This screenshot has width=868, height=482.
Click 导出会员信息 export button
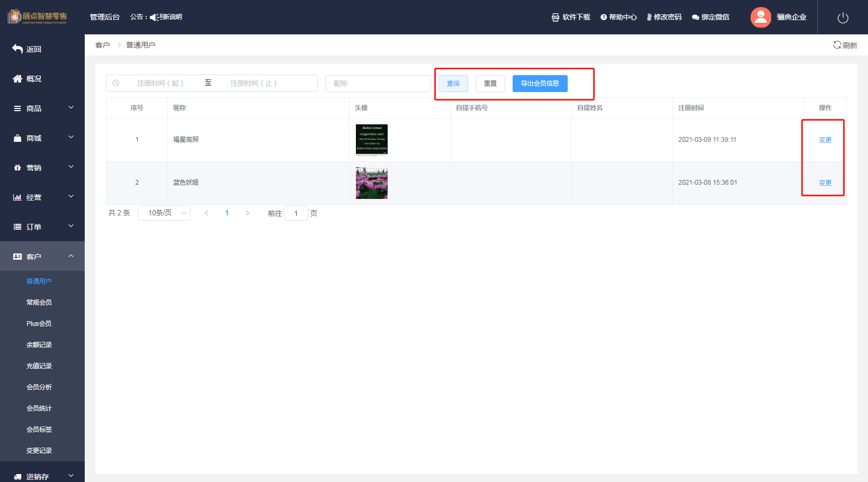pos(540,84)
